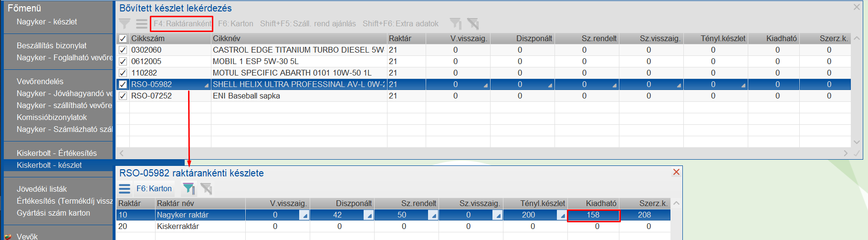Click the gray funnel filter icon in the top toolbar
868x240 pixels.
(125, 23)
